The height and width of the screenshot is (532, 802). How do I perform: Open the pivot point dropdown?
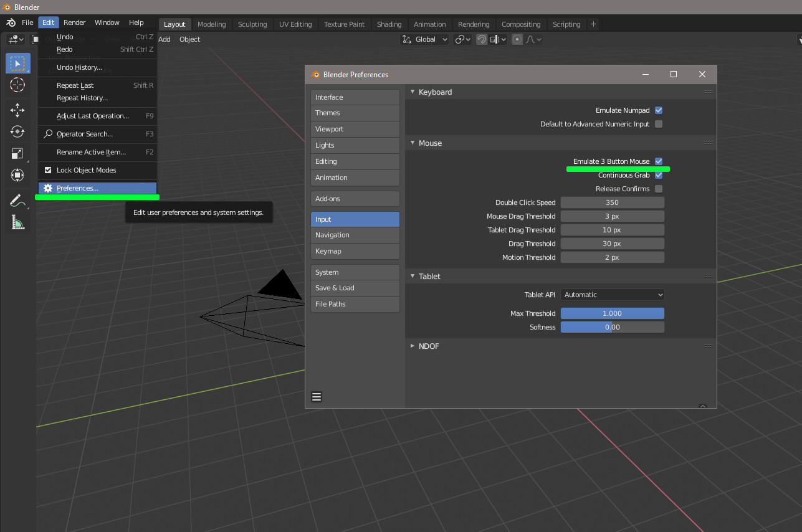(x=463, y=39)
